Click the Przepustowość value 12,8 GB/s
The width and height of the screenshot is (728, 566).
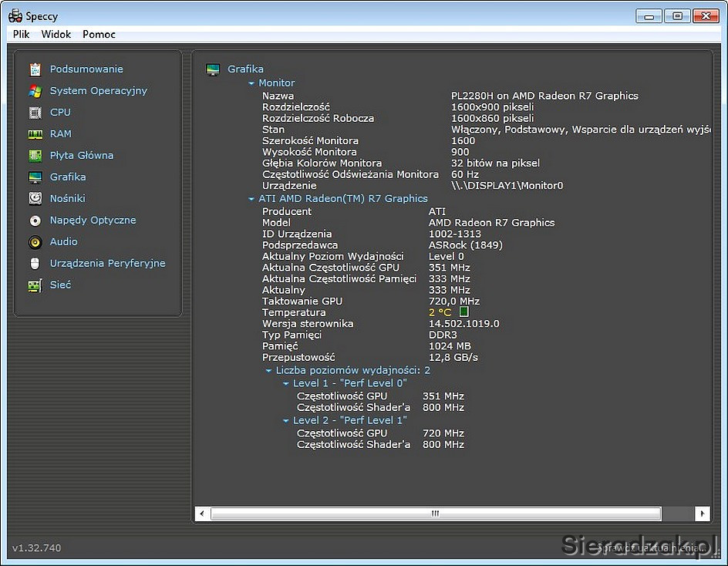tap(453, 357)
